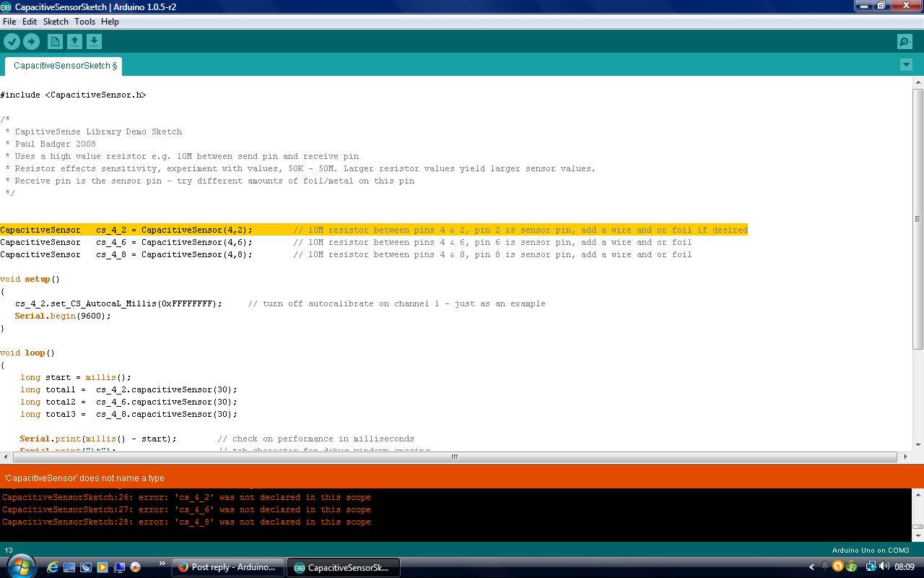Open the tab list dropdown arrow
Image resolution: width=924 pixels, height=578 pixels.
click(907, 65)
